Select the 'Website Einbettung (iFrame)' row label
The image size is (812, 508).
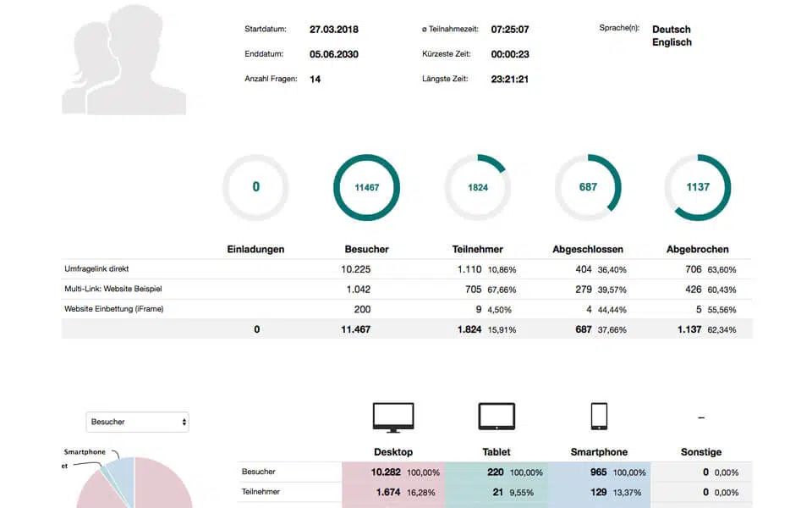[x=114, y=309]
